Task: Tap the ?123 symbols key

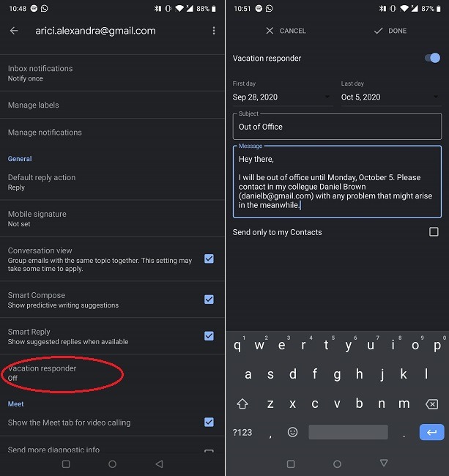Action: (x=242, y=432)
